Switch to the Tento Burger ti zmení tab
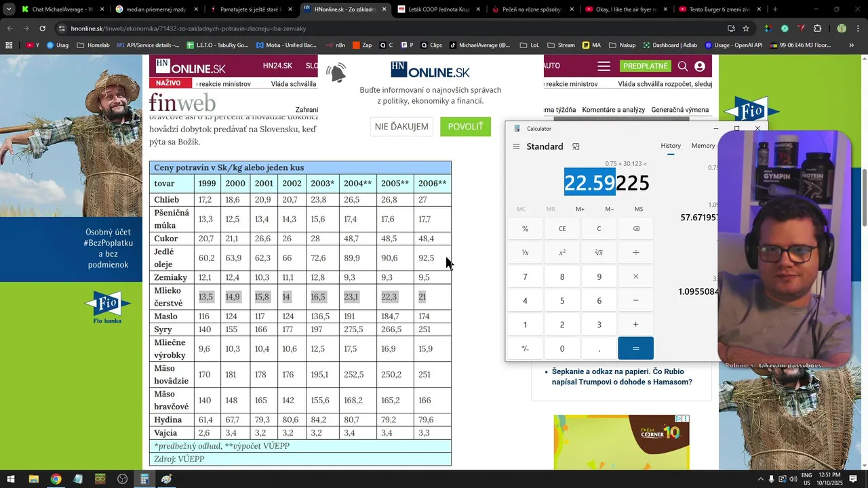This screenshot has width=868, height=488. tap(719, 9)
